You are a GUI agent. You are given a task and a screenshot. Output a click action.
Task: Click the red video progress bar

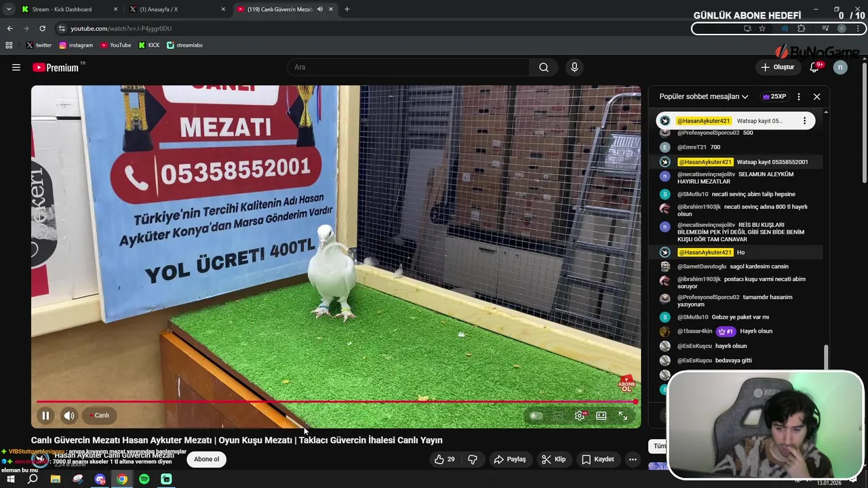click(x=336, y=402)
